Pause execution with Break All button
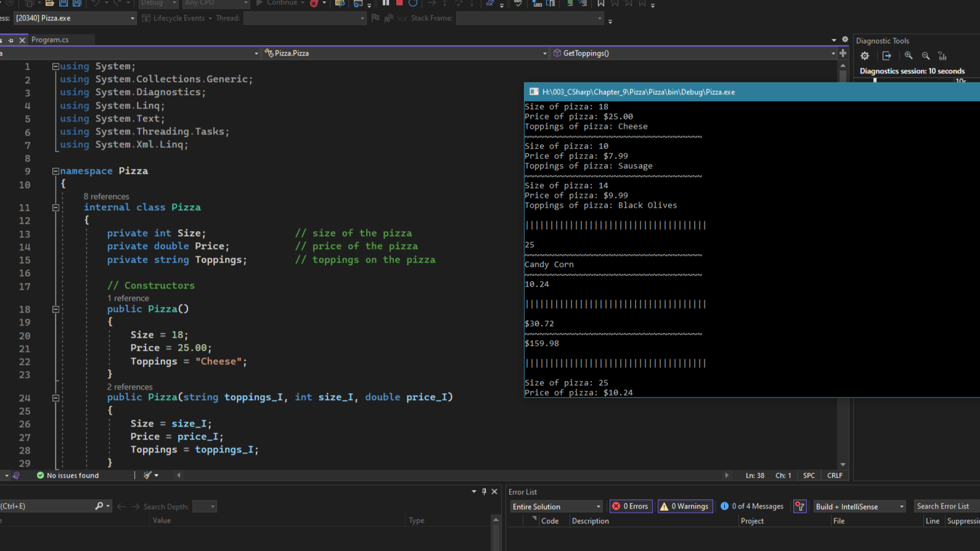 tap(386, 3)
